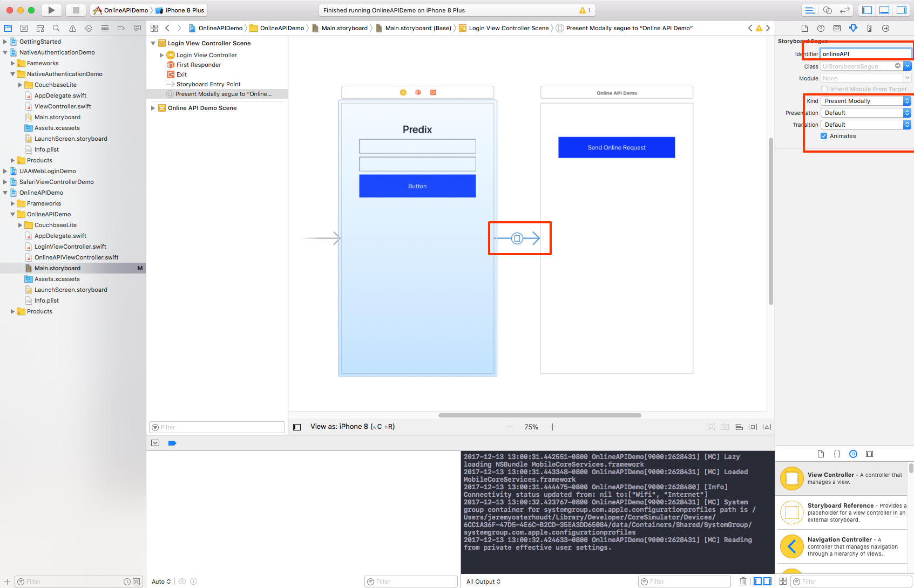The width and height of the screenshot is (914, 588).
Task: Increase canvas zoom with the plus control
Action: point(552,426)
